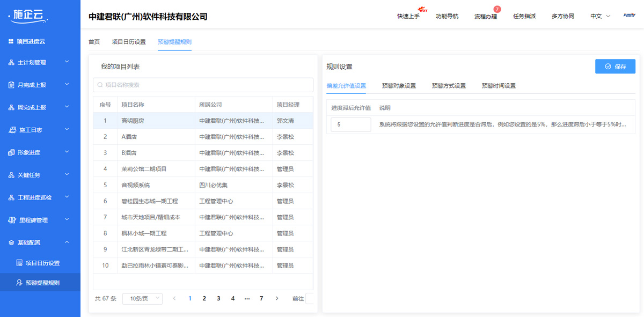Click the 月完成上报 sidebar icon
The height and width of the screenshot is (317, 644).
coord(11,85)
